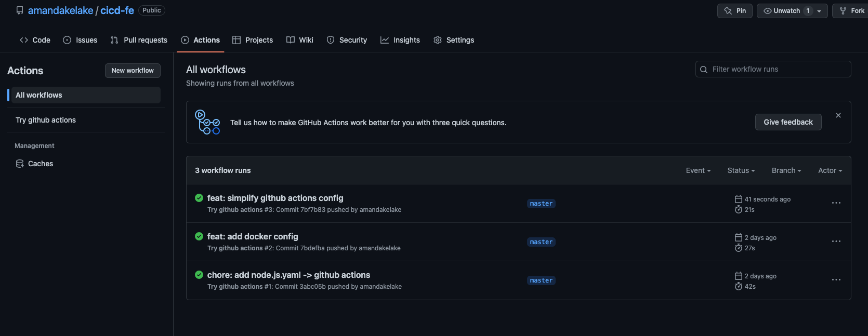
Task: Click the Public visibility badge
Action: pyautogui.click(x=152, y=10)
